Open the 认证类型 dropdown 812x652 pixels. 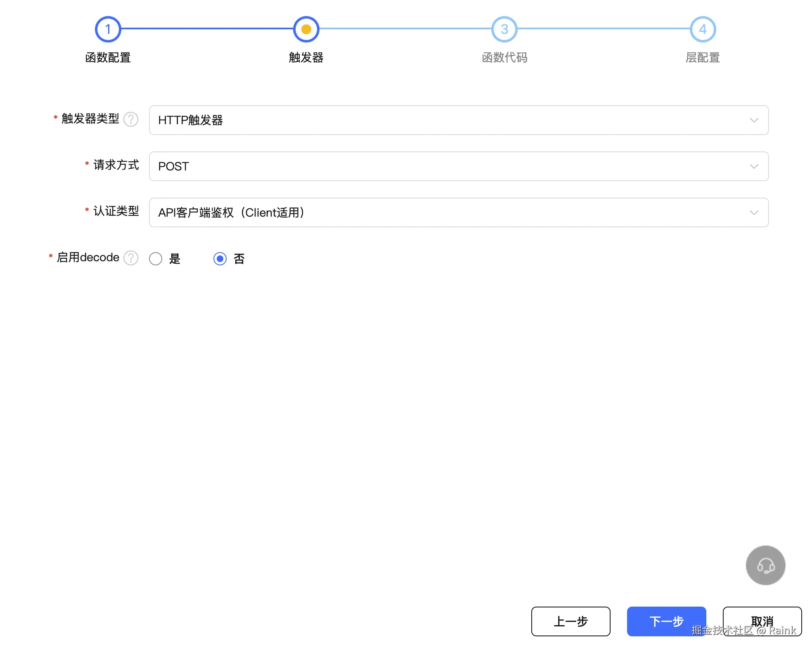click(458, 213)
